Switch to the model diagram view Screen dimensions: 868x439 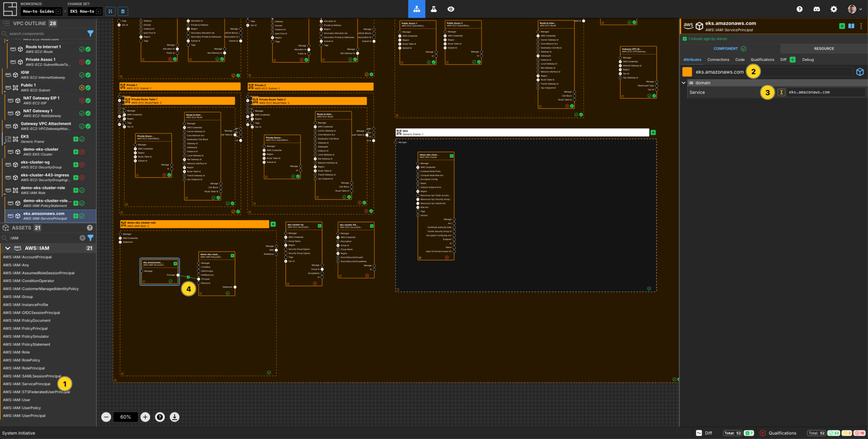tap(417, 9)
